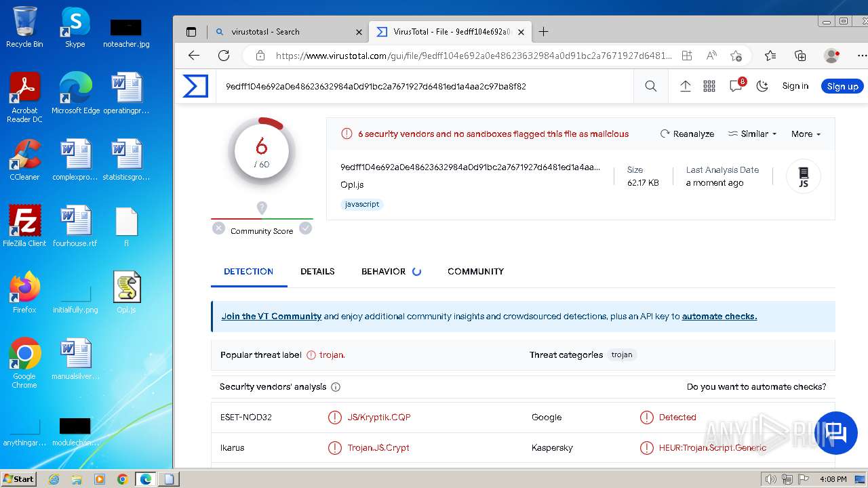868x488 pixels.
Task: Click the taskbar clock 4:08 PM
Action: click(x=833, y=479)
